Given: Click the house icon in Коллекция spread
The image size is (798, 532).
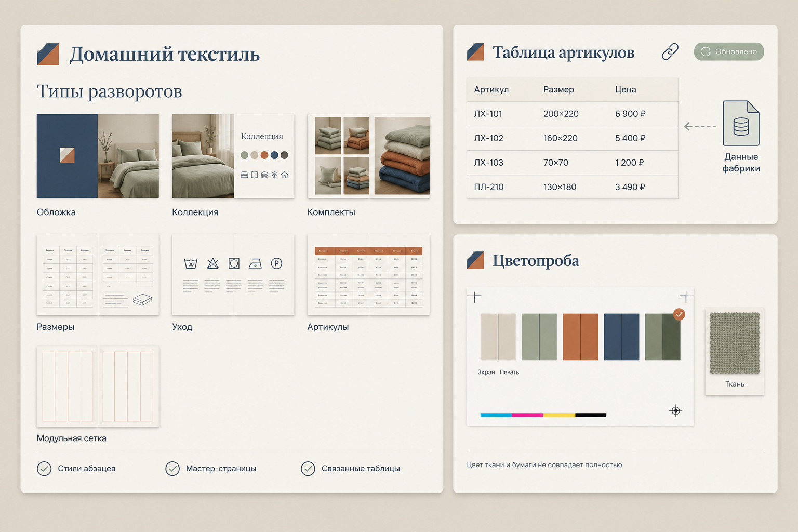Looking at the screenshot, I should coord(284,175).
